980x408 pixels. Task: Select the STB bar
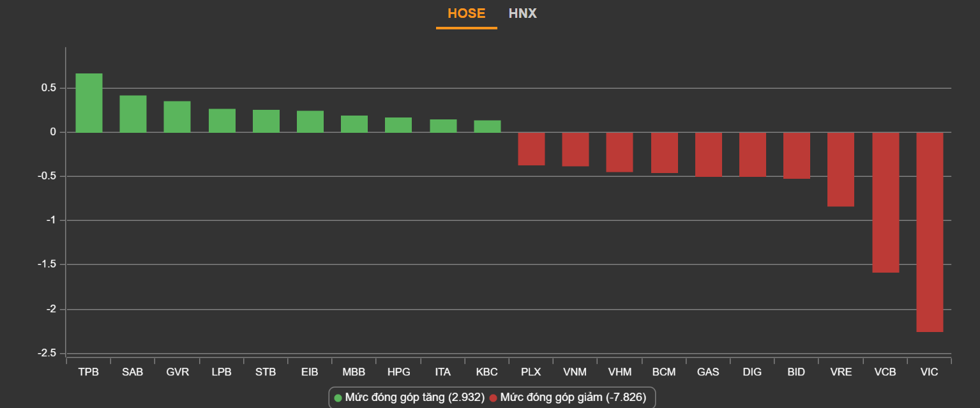tap(266, 121)
